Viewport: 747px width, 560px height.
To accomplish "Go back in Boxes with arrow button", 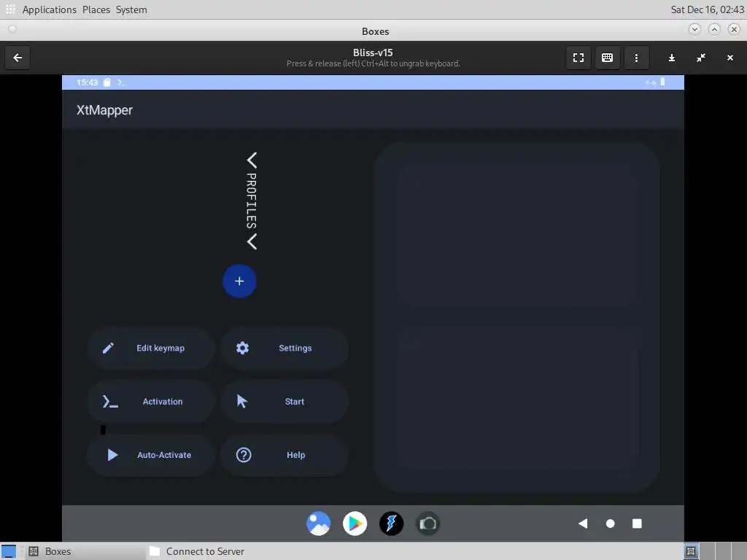I will [18, 58].
